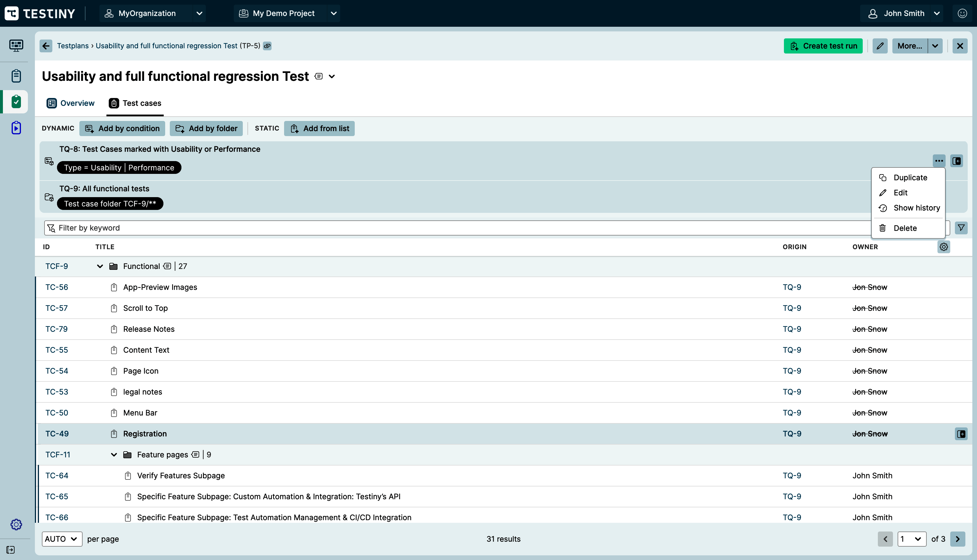The image size is (977, 560).
Task: Open project settings gear in sidebar
Action: (x=16, y=524)
